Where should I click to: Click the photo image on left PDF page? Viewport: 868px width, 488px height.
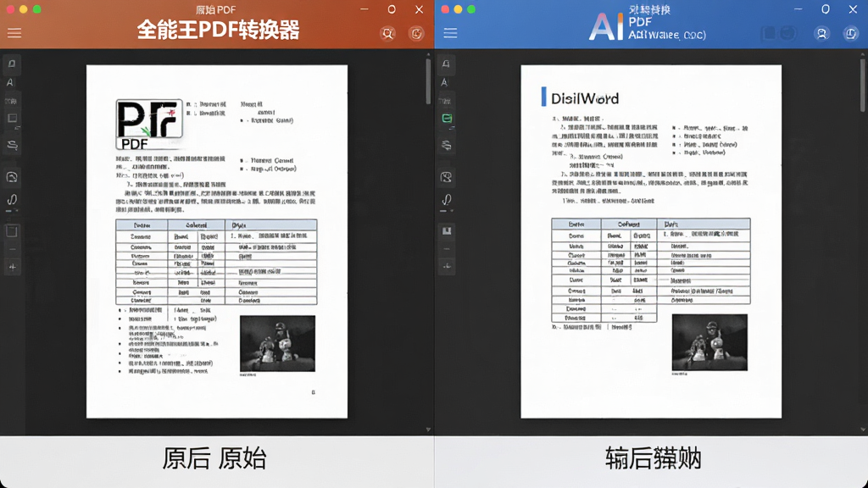(277, 344)
